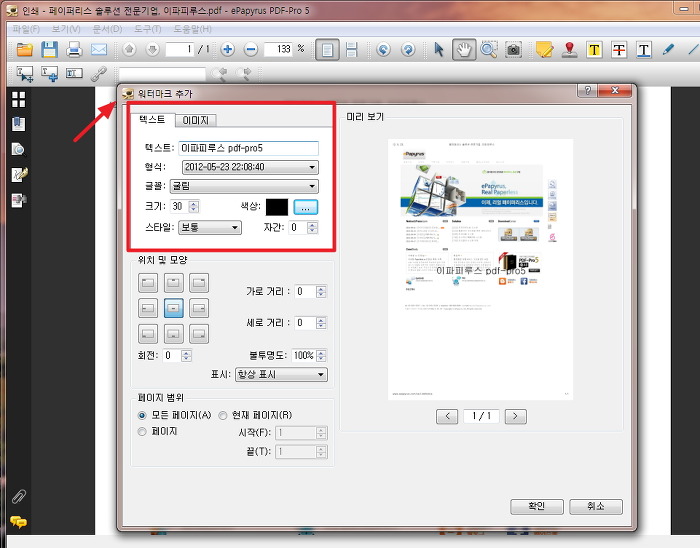Rotate page clockwise icon
Screen dimensions: 700x548
[408, 49]
